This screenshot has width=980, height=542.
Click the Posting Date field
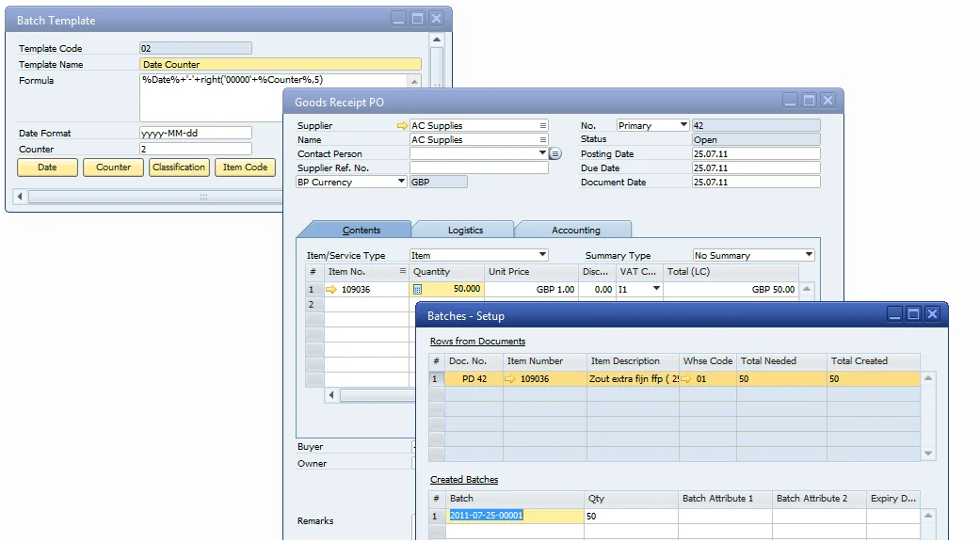click(756, 153)
